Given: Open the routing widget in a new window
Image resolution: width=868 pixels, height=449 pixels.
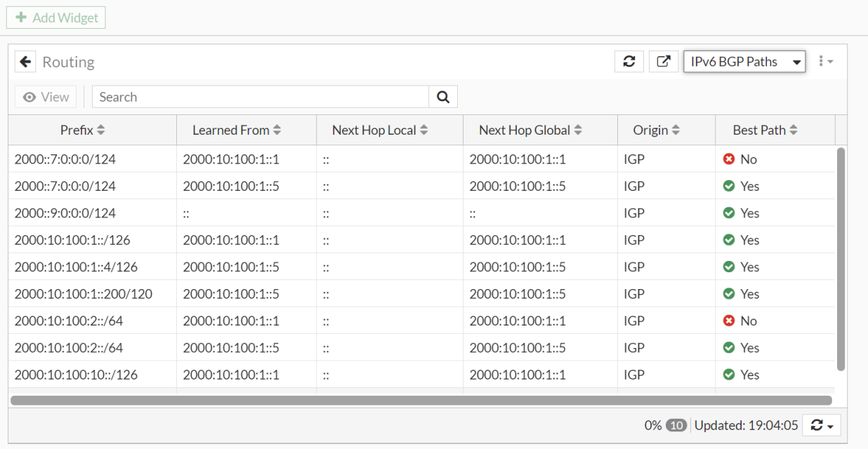Looking at the screenshot, I should (x=662, y=61).
